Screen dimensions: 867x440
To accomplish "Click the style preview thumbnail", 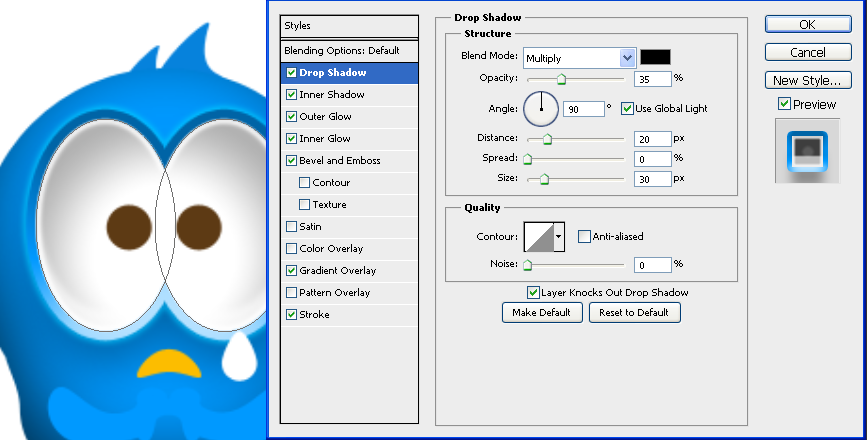I will pos(807,150).
